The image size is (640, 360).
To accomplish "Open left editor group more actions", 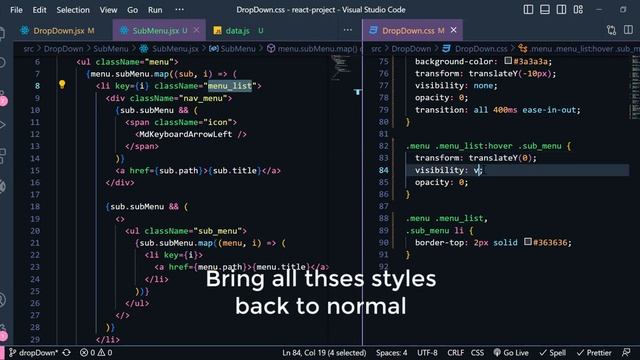I will pyautogui.click(x=347, y=30).
